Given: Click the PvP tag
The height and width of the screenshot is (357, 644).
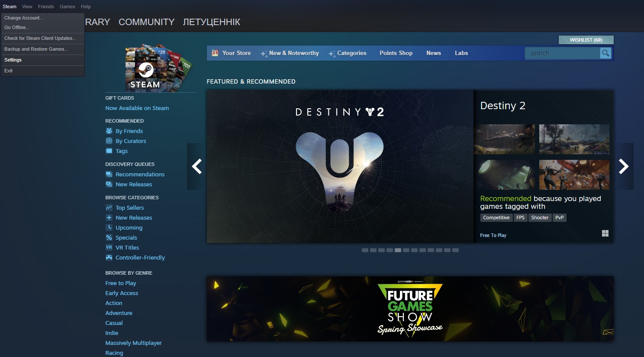Looking at the screenshot, I should 560,217.
